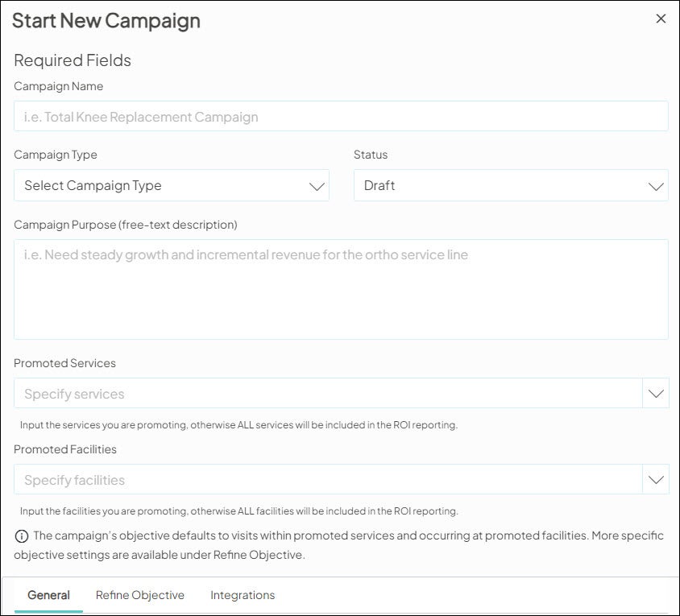Select the General tab
The width and height of the screenshot is (680, 616).
coord(48,596)
